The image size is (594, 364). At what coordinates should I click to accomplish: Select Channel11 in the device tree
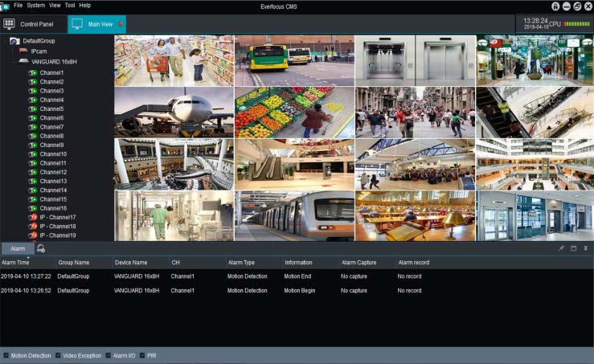coord(53,163)
